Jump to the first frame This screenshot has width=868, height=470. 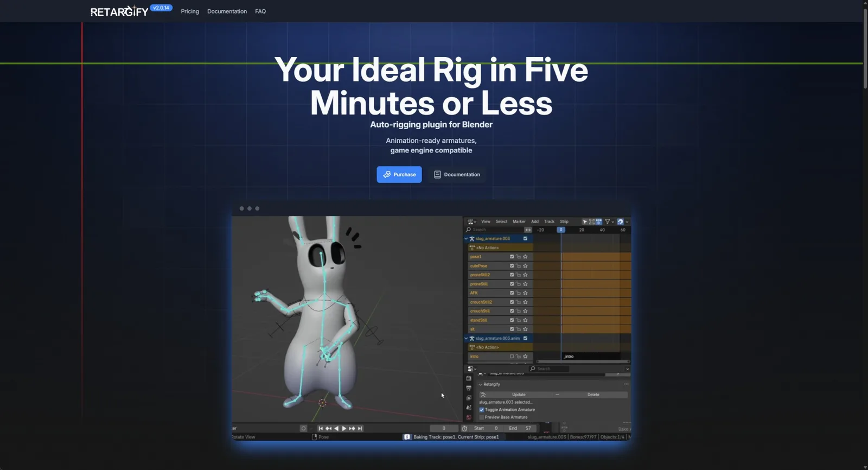[321, 428]
